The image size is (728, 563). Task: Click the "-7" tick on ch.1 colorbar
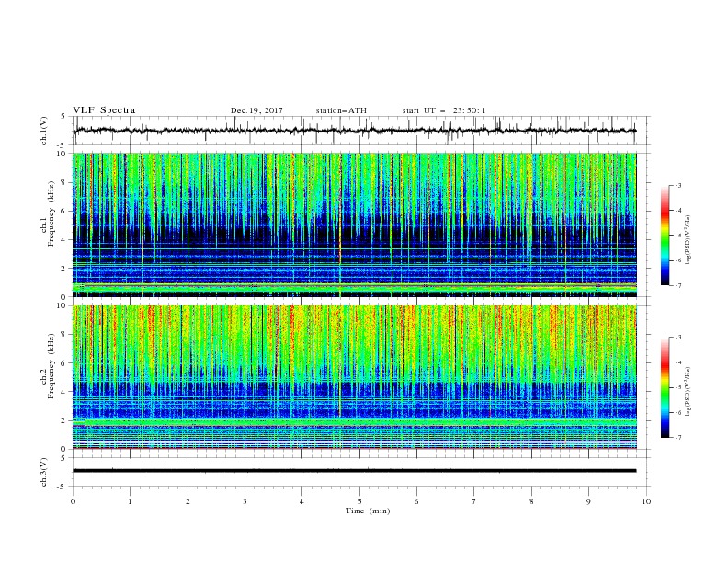coord(677,285)
